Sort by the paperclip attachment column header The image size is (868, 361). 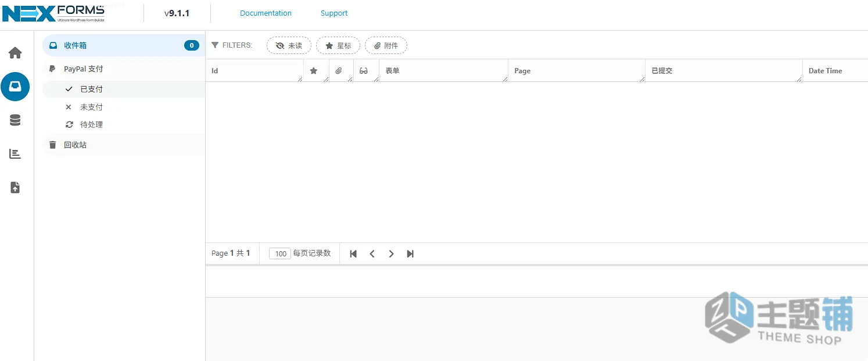click(339, 71)
